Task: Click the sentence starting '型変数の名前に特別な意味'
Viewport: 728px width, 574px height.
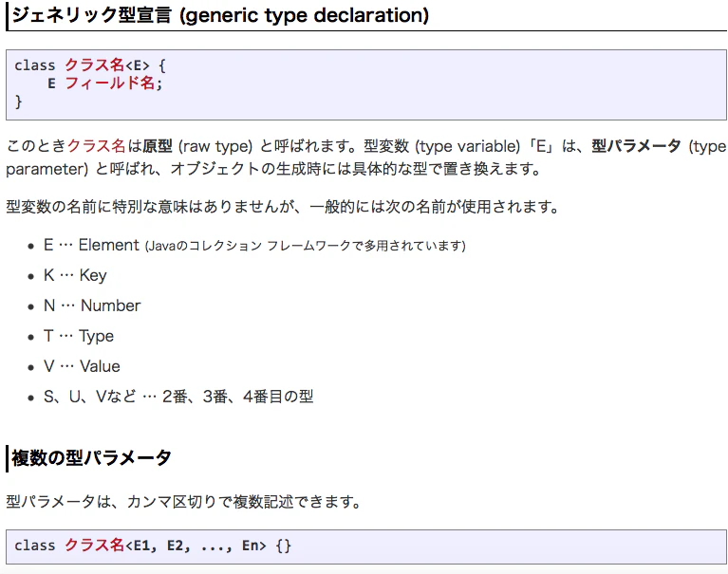Action: tap(283, 206)
